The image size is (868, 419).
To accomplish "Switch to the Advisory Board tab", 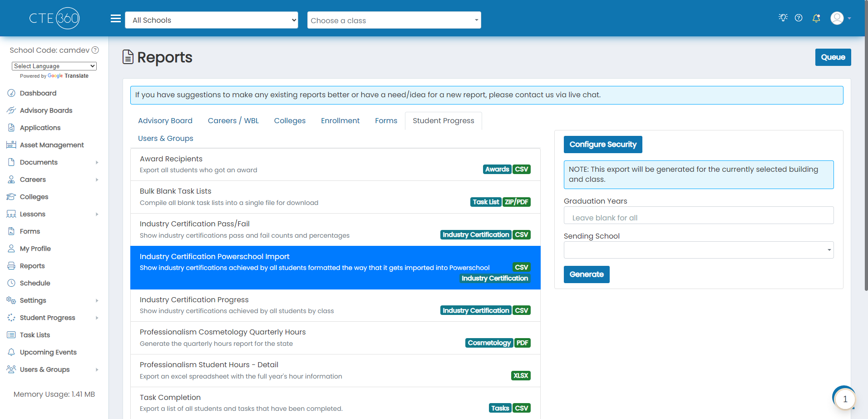I will pyautogui.click(x=165, y=121).
